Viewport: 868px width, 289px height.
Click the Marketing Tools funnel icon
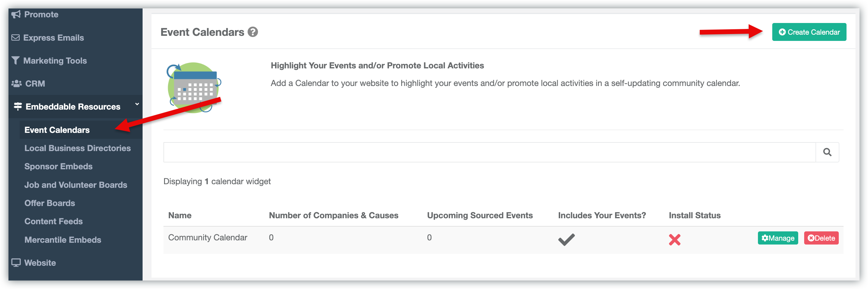(16, 60)
